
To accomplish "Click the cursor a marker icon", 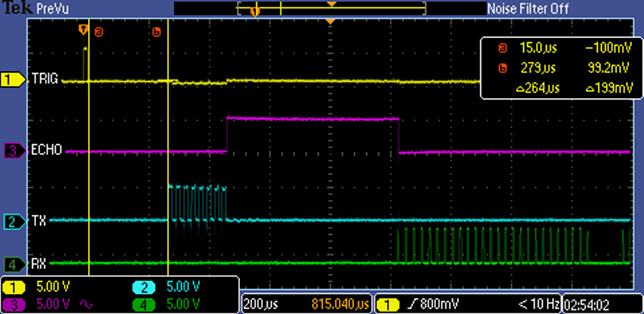I will click(99, 32).
